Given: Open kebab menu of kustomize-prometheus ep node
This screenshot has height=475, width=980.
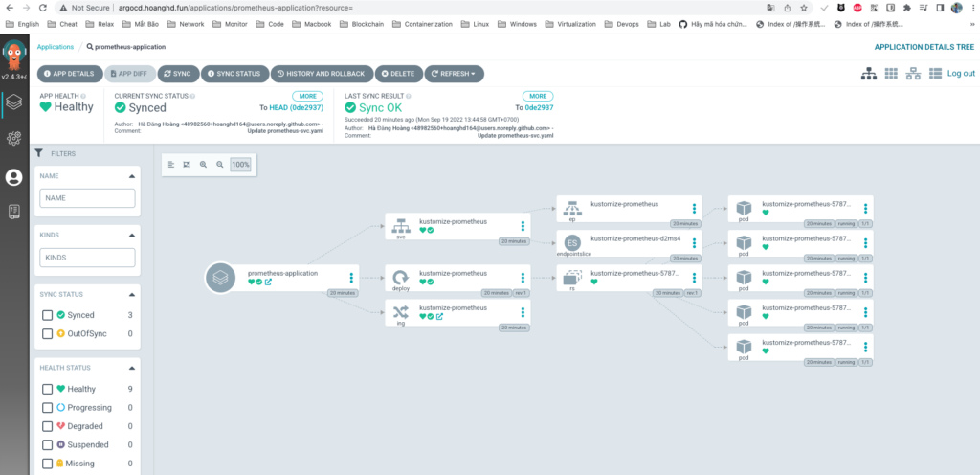Looking at the screenshot, I should click(x=694, y=208).
